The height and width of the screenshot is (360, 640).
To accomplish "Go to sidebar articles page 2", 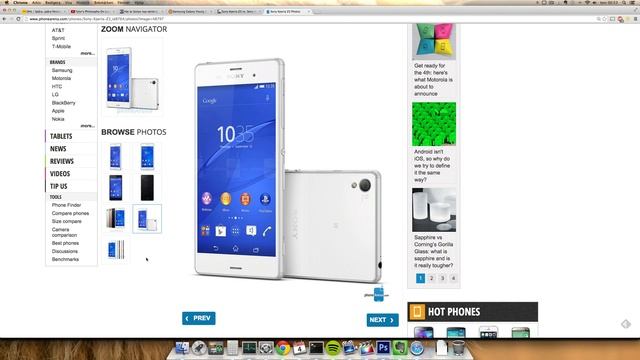I will pos(431,278).
